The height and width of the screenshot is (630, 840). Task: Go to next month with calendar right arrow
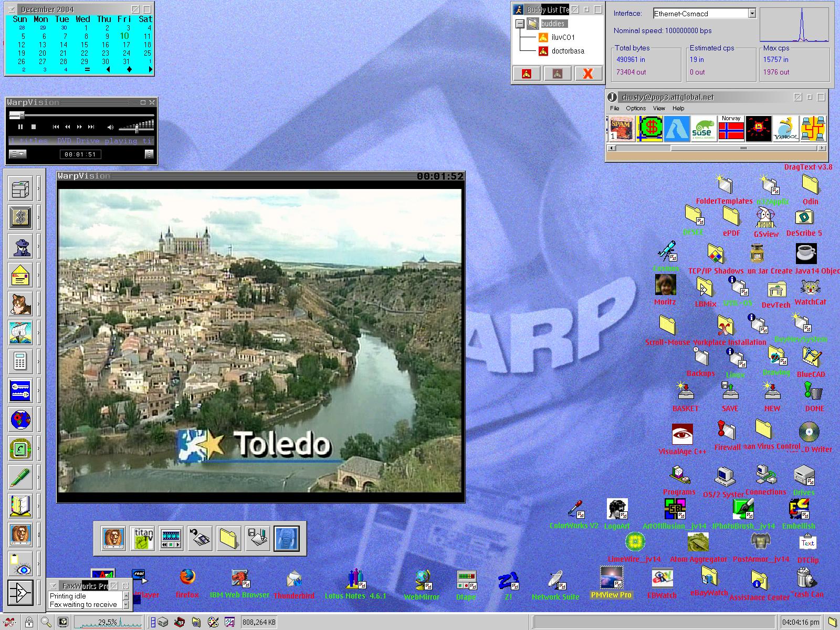pos(150,69)
